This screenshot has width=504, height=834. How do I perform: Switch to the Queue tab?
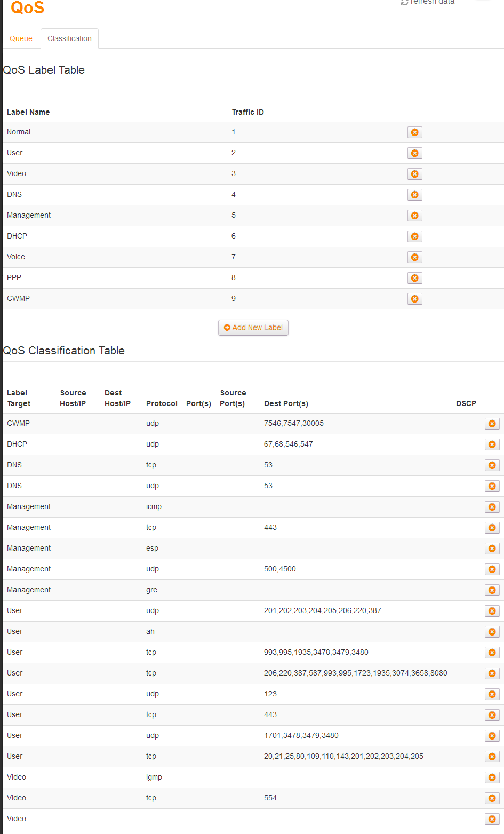[21, 38]
